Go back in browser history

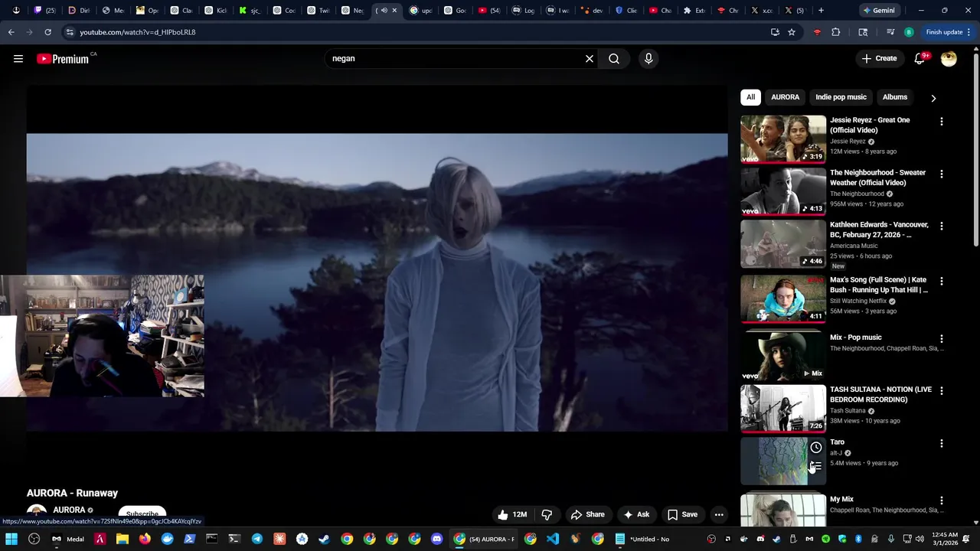[11, 32]
